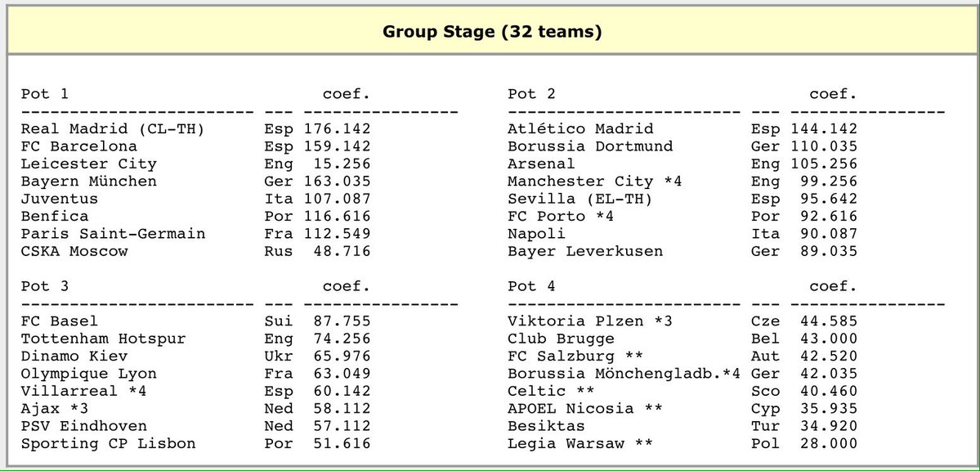The height and width of the screenshot is (471, 980).
Task: Select FC Basel in Pot 3
Action: coord(60,321)
